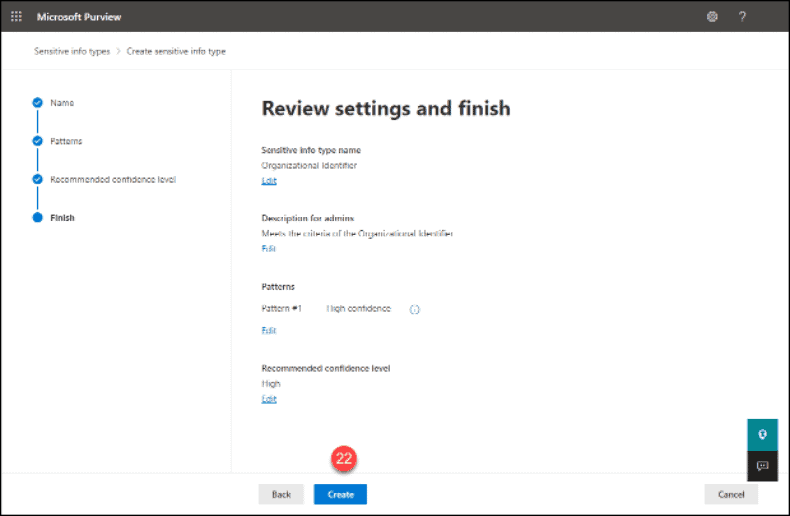Click the Finish step circle indicator

click(x=37, y=218)
